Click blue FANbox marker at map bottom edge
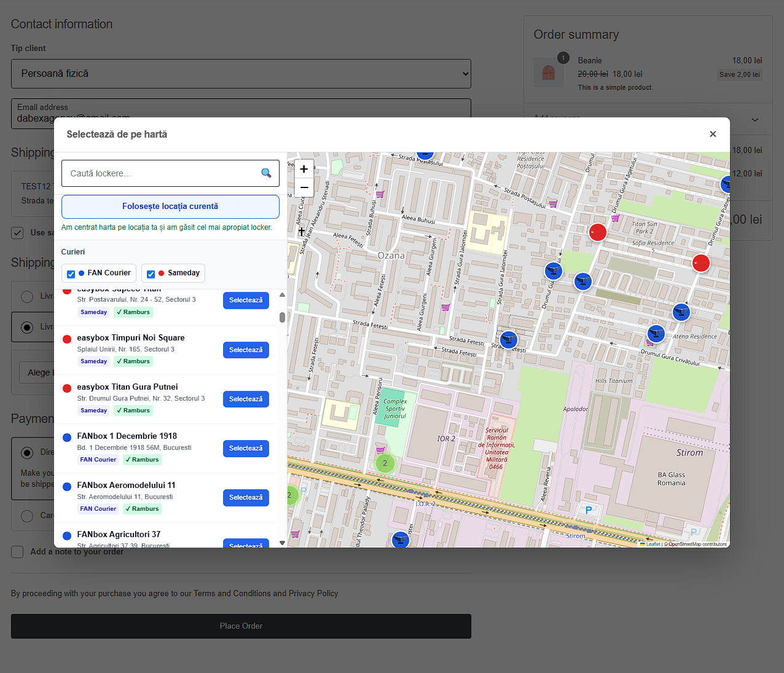 coord(400,540)
